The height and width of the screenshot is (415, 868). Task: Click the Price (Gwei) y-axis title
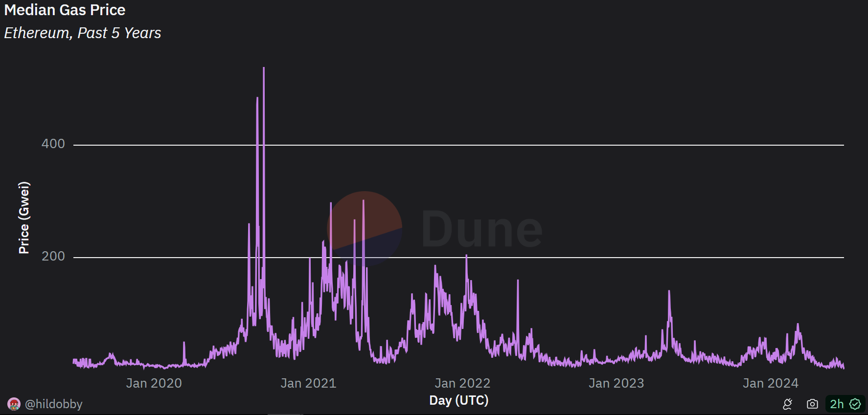24,218
